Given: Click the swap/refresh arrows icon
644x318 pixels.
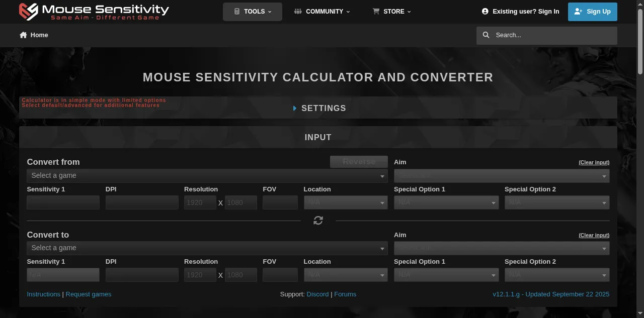Looking at the screenshot, I should coord(318,221).
